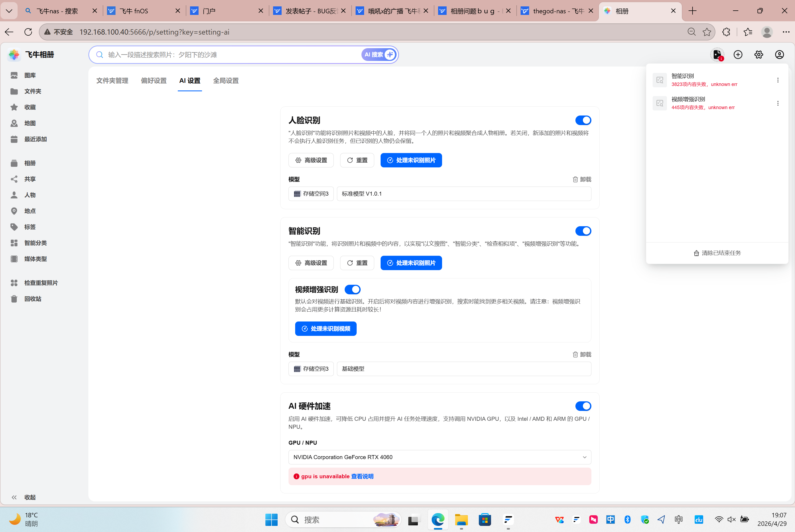Open more options for 智能识别 task

click(778, 80)
